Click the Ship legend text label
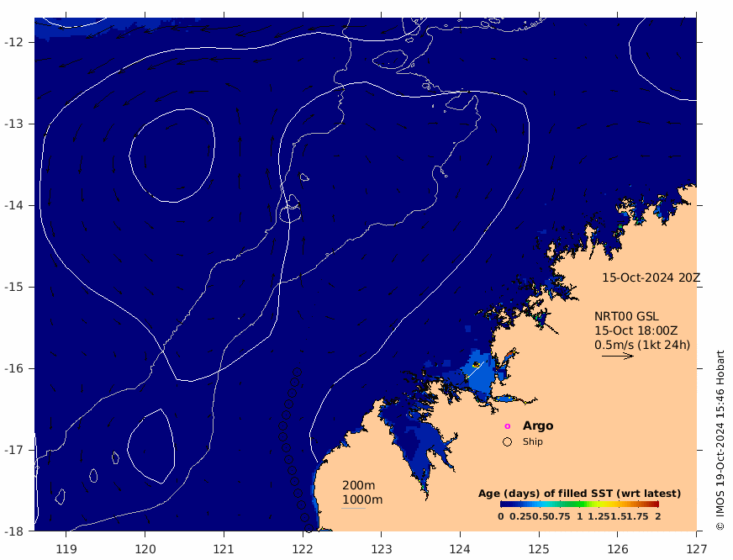733x560 pixels. pos(532,441)
